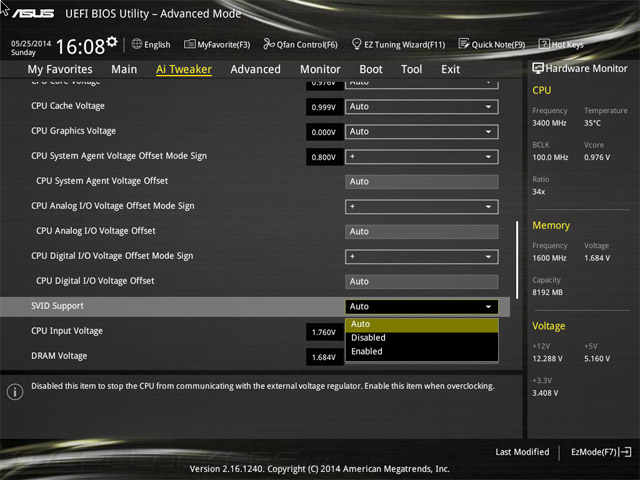Choose Auto in SVID Support list

click(x=422, y=324)
